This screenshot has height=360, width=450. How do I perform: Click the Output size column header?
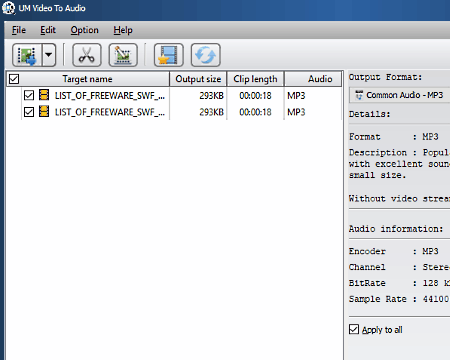coord(198,79)
